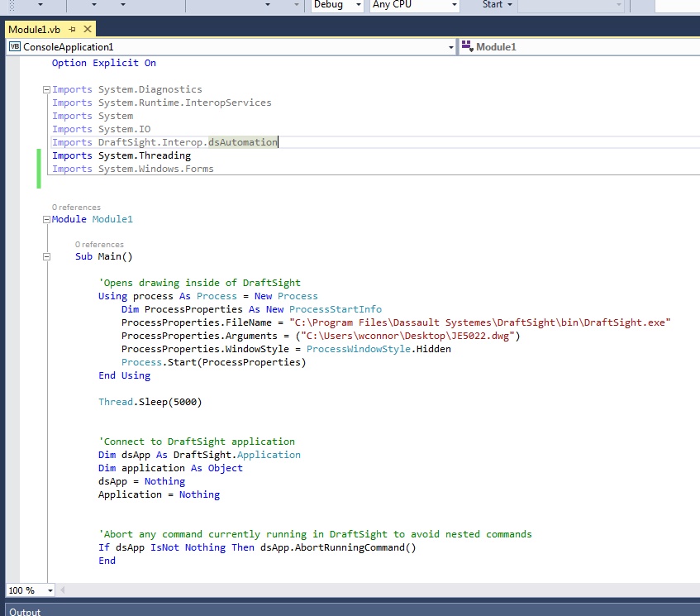Select the Module1.vb editor tab
This screenshot has width=700, height=616.
(35, 29)
